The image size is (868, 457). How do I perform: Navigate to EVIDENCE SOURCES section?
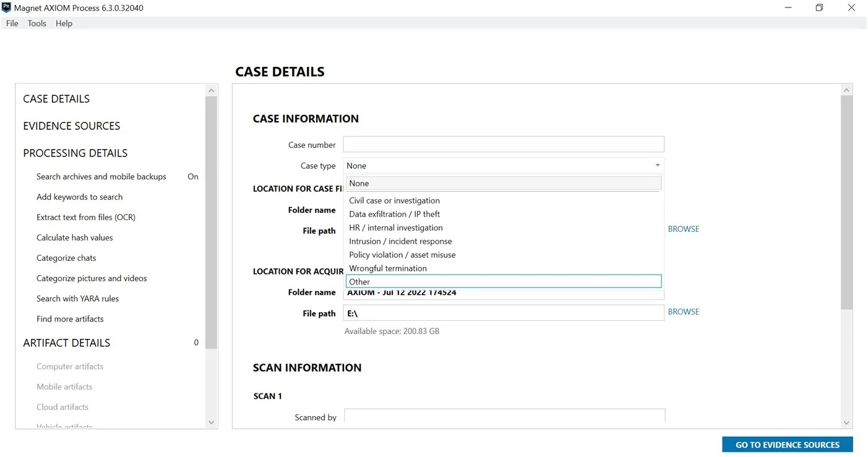click(x=71, y=126)
